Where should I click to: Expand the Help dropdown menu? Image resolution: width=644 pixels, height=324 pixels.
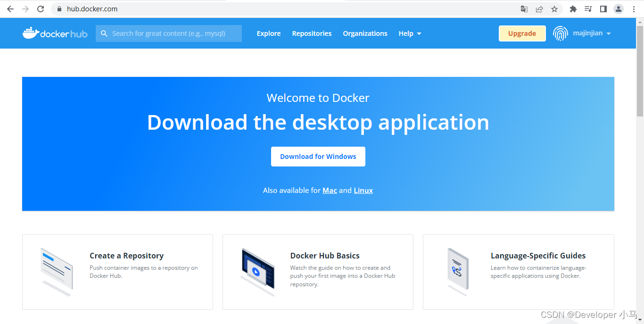point(410,33)
